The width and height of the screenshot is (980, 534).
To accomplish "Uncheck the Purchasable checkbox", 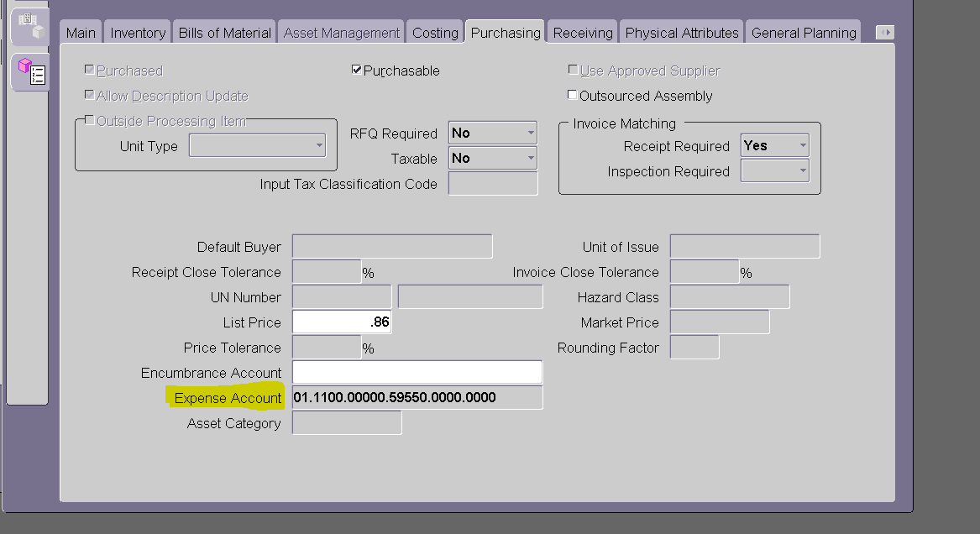I will pos(356,71).
